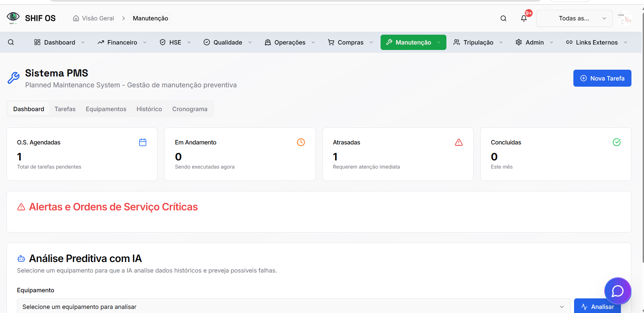The image size is (644, 313).
Task: Click the user avatar at the top right
Action: coord(625,18)
